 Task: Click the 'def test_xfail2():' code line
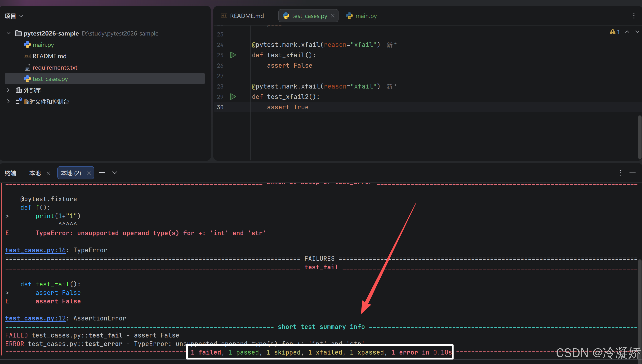pyautogui.click(x=286, y=97)
